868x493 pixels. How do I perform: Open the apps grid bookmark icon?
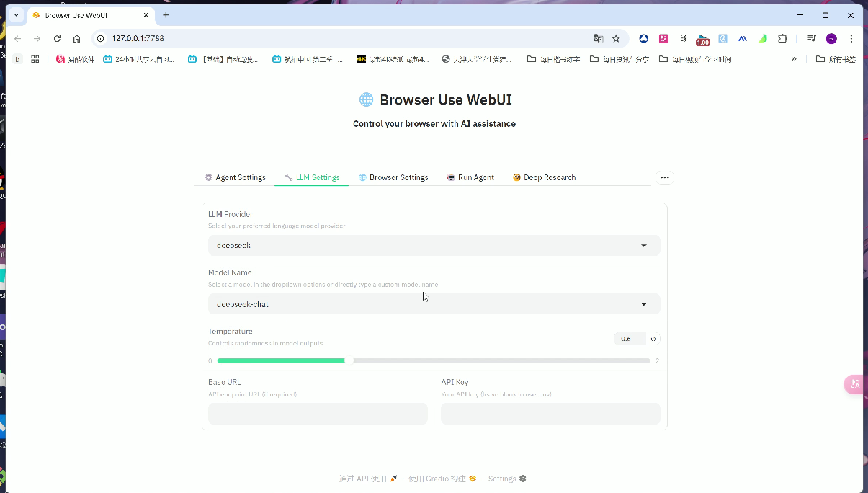[35, 59]
